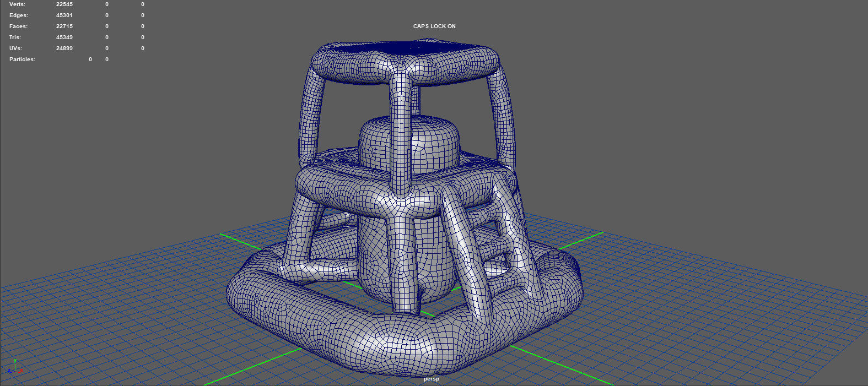This screenshot has height=386, width=868.
Task: Click the 'UVs:' heads-up display label
Action: click(x=15, y=48)
